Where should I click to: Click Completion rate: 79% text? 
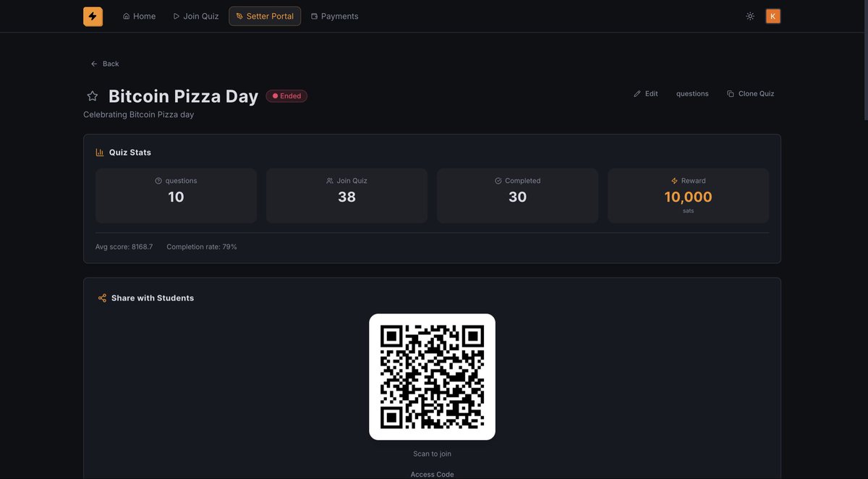click(x=202, y=247)
